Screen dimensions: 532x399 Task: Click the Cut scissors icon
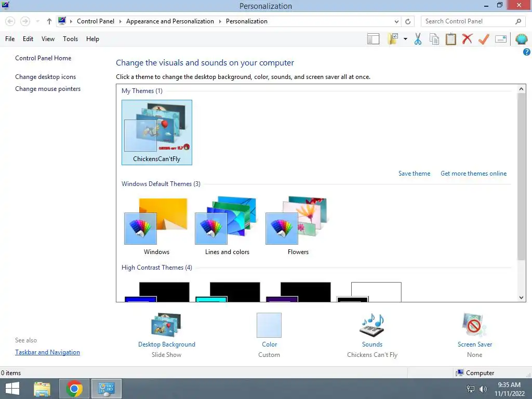click(x=418, y=39)
